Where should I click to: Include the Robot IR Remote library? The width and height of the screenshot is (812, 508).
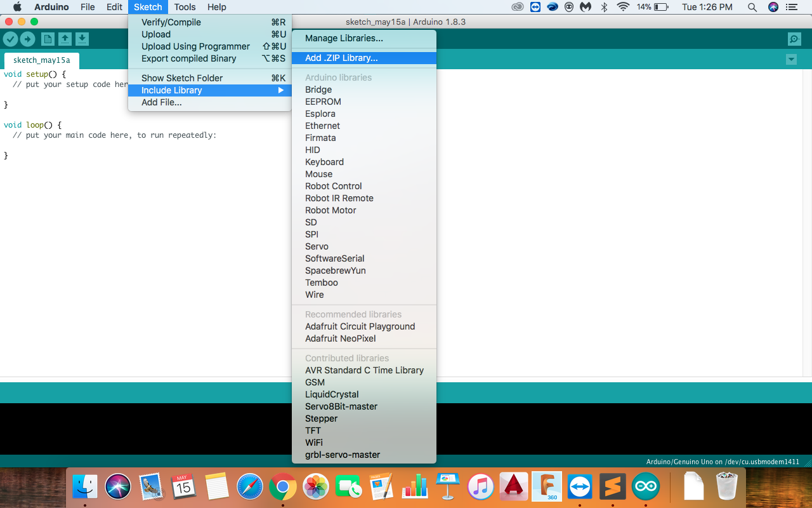pos(364,198)
